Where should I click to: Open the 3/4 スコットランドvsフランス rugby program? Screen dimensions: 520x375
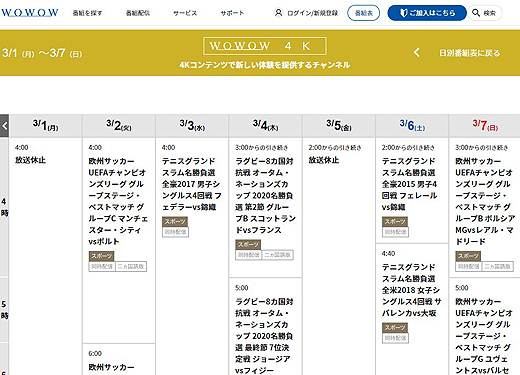click(265, 195)
